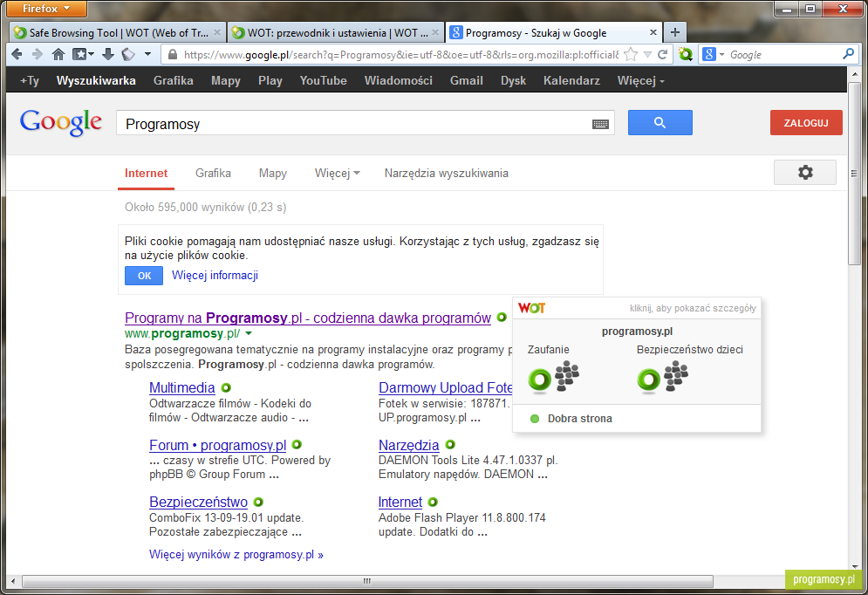Switch to the WOT: przewodnik i ustawienia tab
This screenshot has height=595, width=868.
click(337, 32)
